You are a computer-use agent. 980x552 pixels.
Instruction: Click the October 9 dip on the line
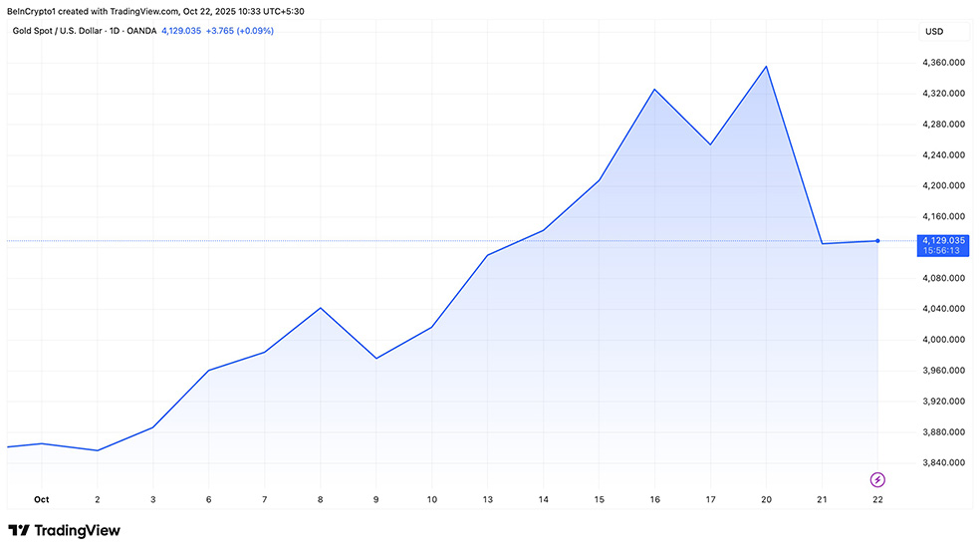[x=375, y=358]
